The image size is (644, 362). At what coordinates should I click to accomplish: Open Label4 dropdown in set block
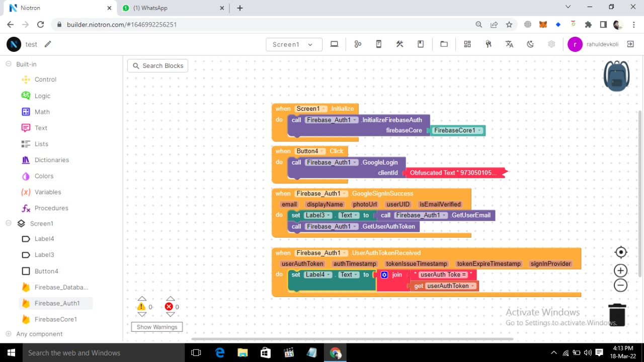point(318,275)
